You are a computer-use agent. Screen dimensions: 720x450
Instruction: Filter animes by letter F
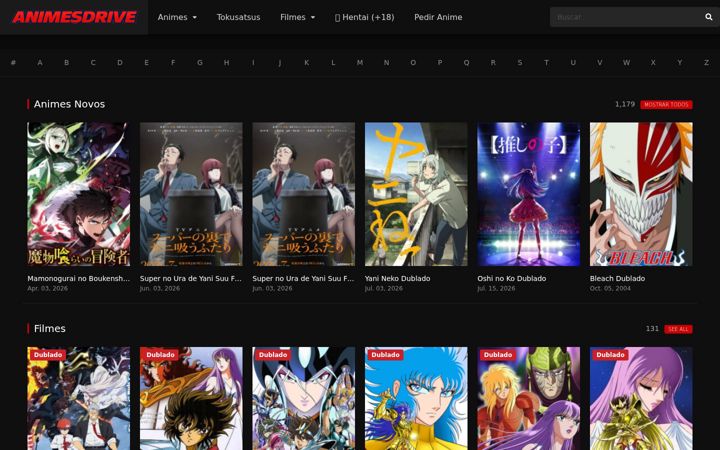click(173, 62)
